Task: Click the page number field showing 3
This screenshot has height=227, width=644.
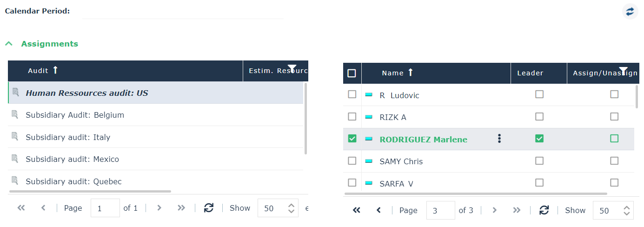Action: (x=440, y=210)
